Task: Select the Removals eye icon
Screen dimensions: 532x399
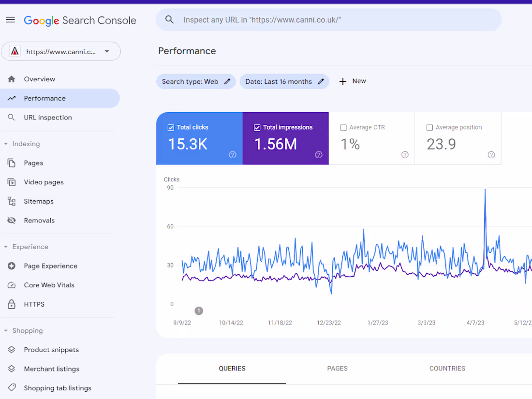Action: (11, 220)
